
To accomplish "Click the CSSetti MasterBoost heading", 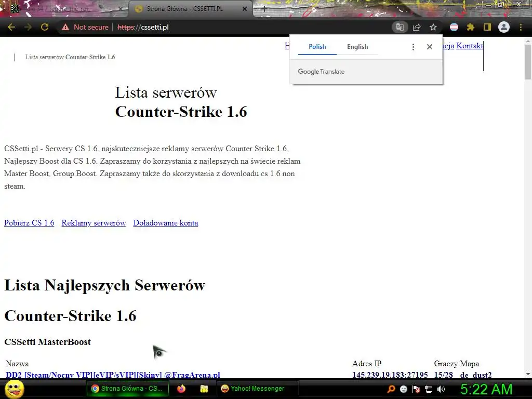I will 47,342.
